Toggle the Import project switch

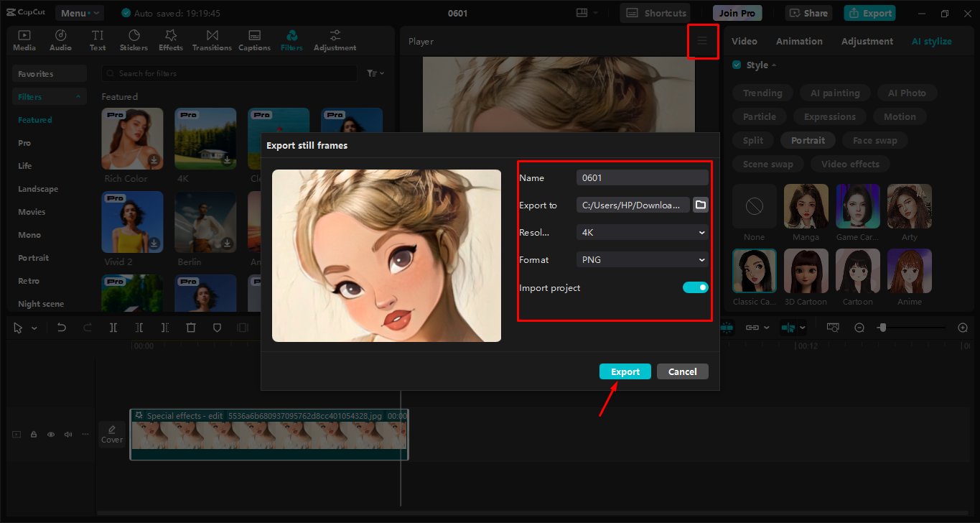[x=695, y=287]
